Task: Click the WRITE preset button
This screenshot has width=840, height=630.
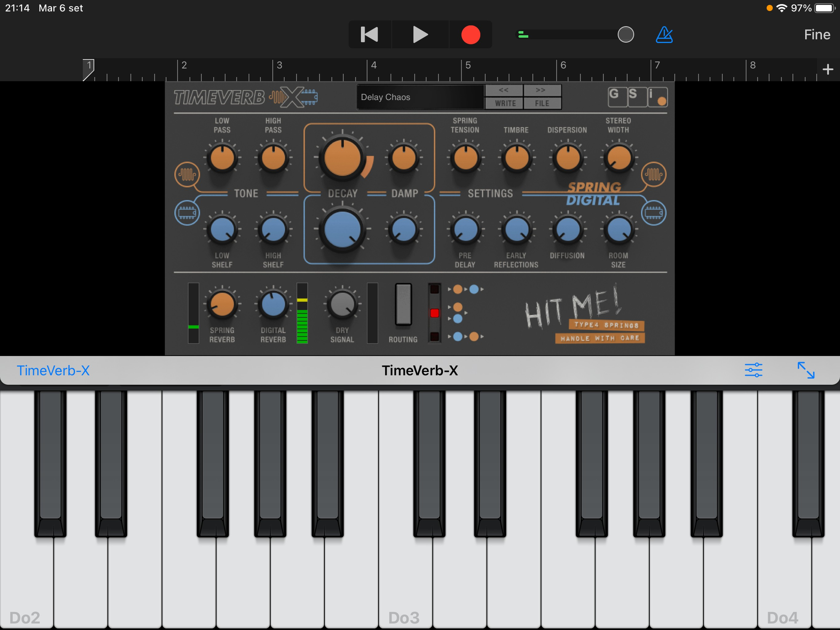Action: pos(504,103)
